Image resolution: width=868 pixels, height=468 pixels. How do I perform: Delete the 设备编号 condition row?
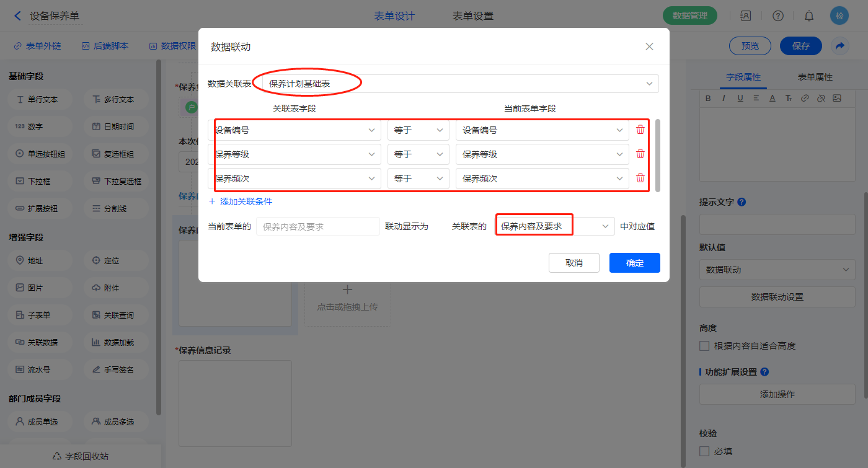[640, 130]
